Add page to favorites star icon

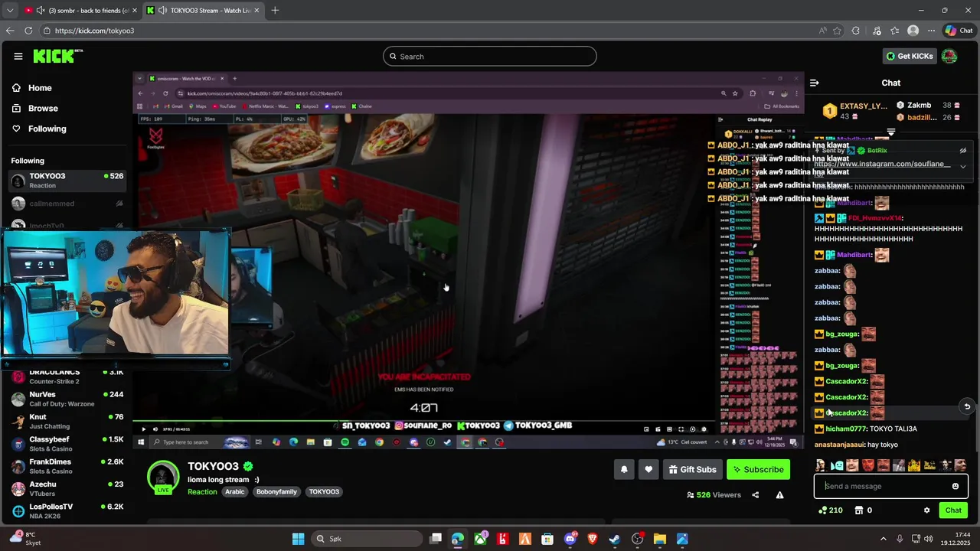click(x=838, y=31)
